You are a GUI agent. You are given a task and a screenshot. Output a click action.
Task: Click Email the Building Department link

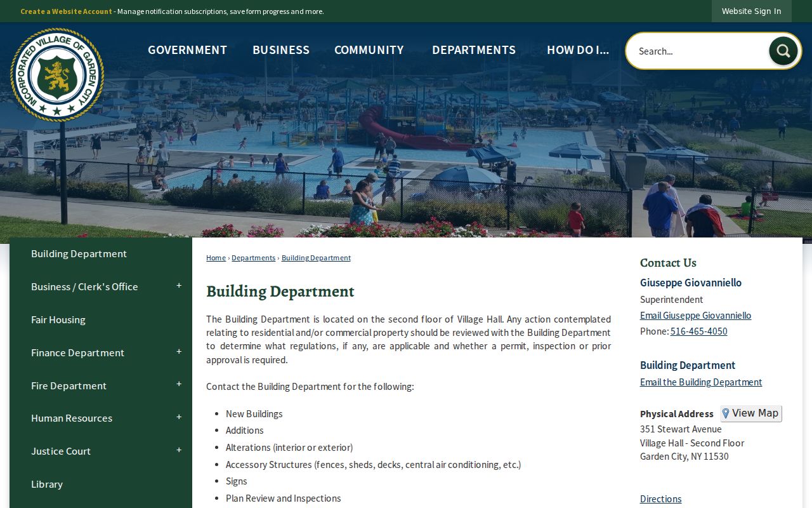click(x=701, y=382)
